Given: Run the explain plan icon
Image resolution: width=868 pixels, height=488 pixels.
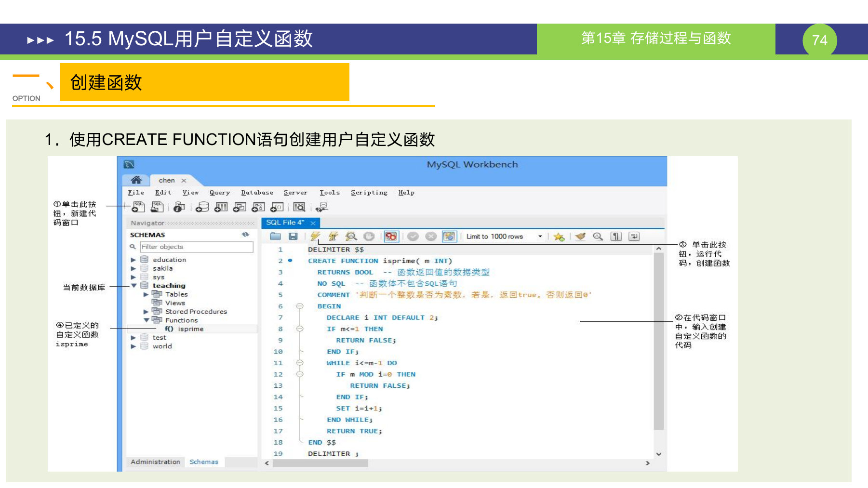Looking at the screenshot, I should point(351,236).
